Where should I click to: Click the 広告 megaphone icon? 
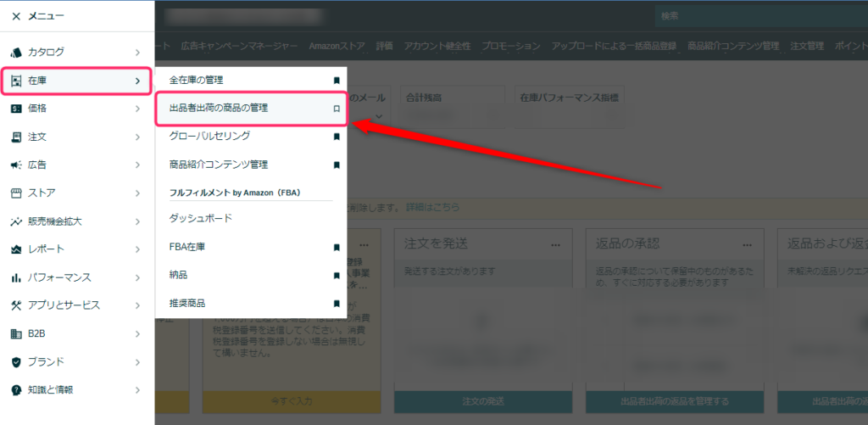click(16, 165)
